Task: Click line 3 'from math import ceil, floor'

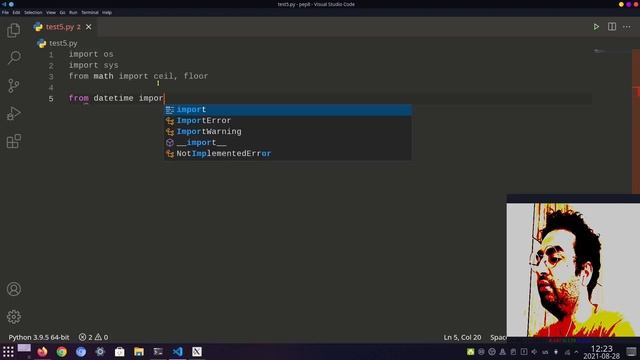Action: [138, 76]
